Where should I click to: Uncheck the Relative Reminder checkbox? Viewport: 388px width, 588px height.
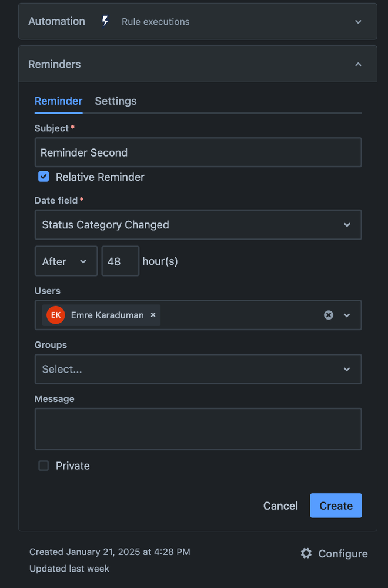tap(44, 177)
